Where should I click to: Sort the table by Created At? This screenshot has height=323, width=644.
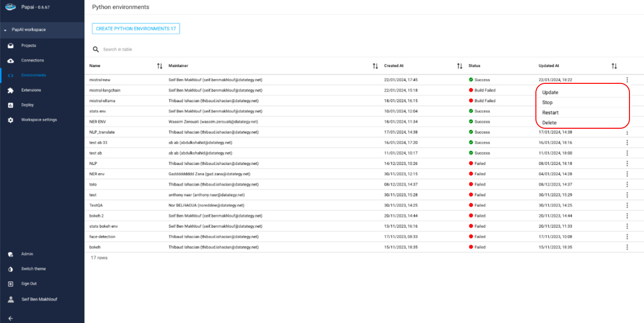(x=460, y=66)
